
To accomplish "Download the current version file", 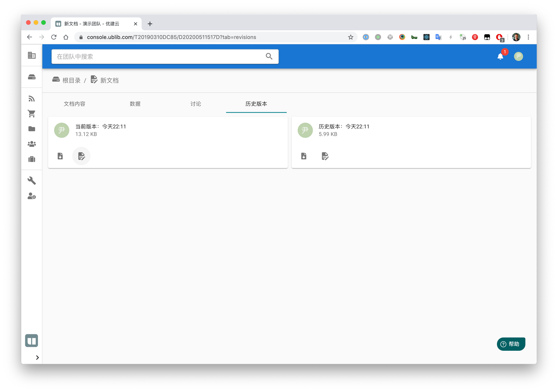I will tap(60, 156).
